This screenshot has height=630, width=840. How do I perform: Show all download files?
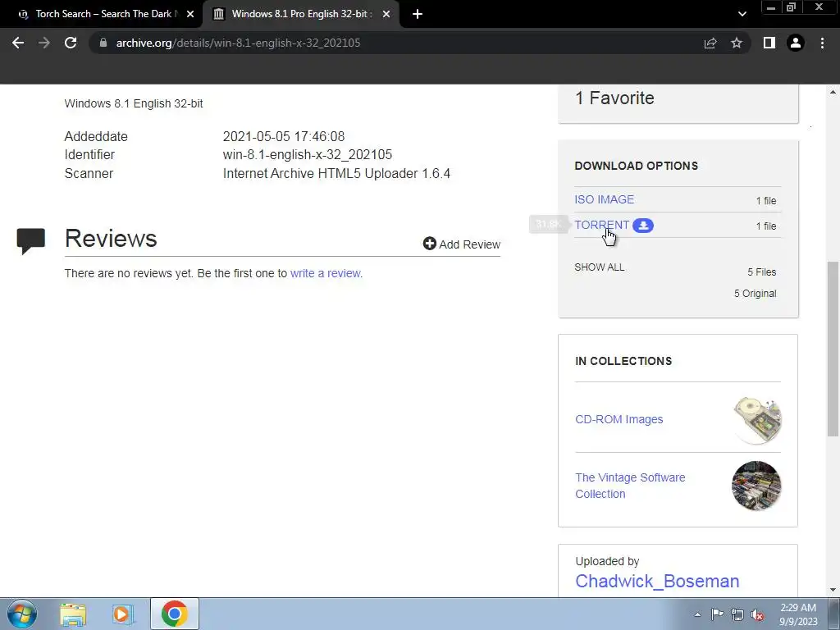coord(600,267)
